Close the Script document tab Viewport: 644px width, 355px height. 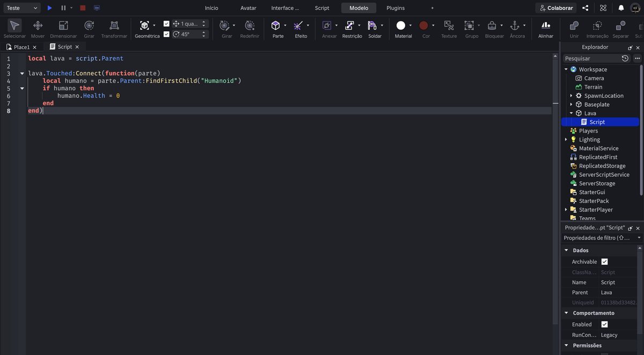pos(77,47)
